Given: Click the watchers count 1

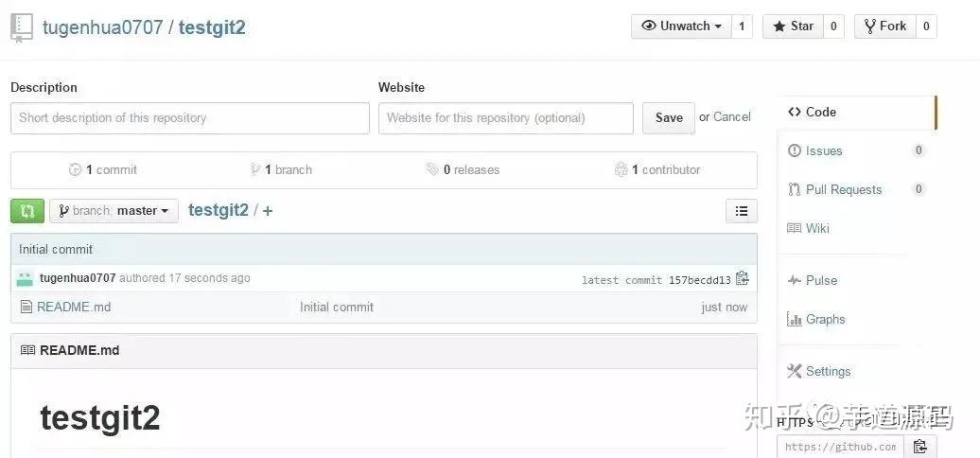Looking at the screenshot, I should (742, 26).
